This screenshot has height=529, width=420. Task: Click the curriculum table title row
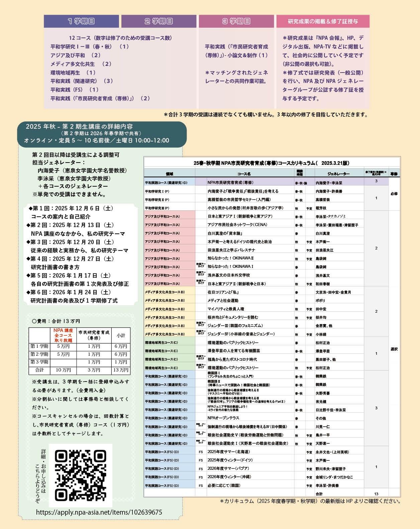272,163
